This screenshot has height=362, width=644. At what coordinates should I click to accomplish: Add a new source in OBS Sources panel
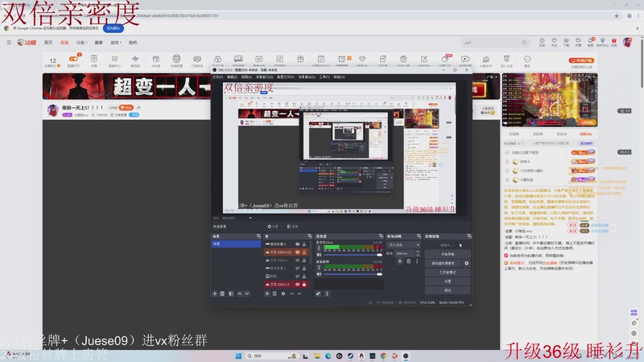pos(267,294)
